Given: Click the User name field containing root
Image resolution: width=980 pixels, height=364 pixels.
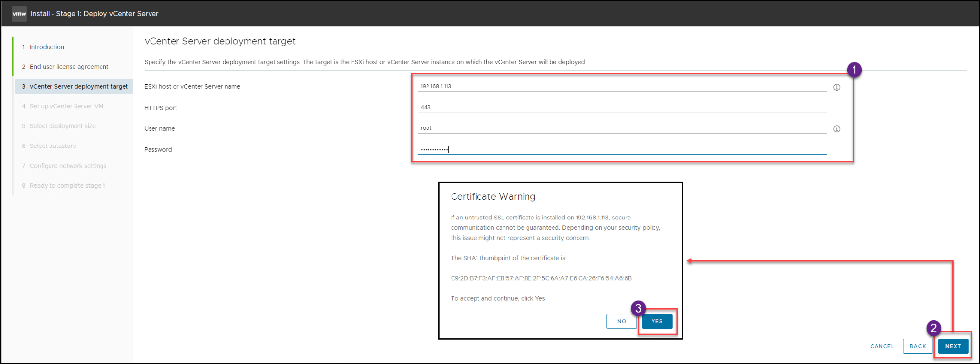Looking at the screenshot, I should pos(622,128).
